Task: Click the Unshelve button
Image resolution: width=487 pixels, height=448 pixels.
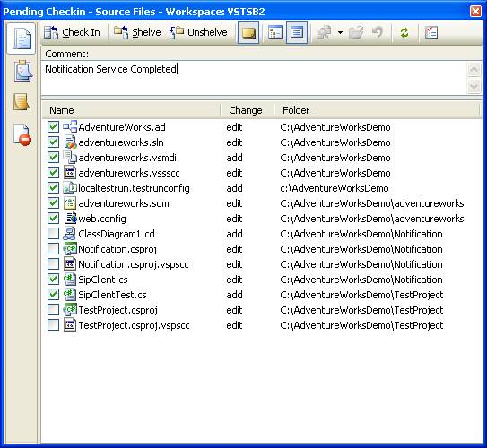Action: pyautogui.click(x=199, y=32)
